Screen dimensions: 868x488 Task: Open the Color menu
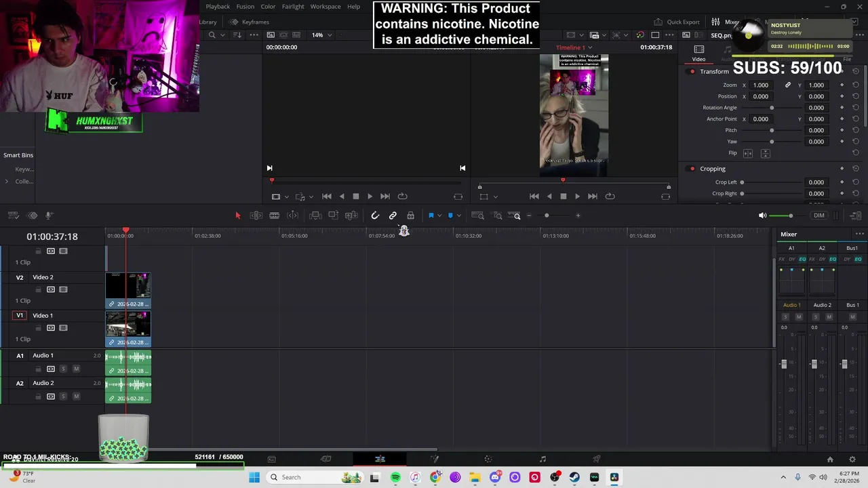tap(269, 7)
